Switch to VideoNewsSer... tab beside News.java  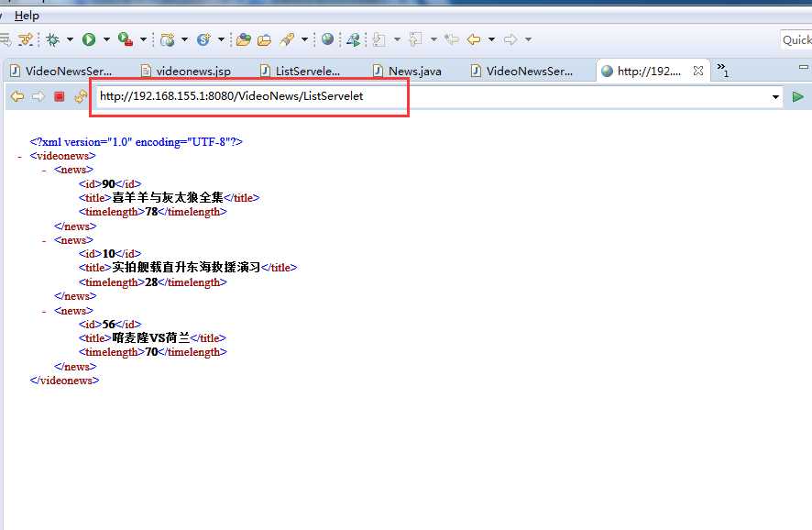522,71
